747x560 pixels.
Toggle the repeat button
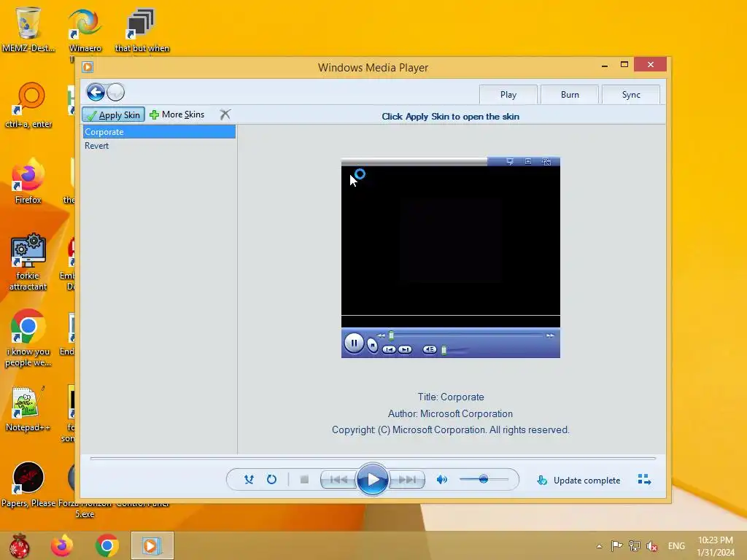pos(271,480)
